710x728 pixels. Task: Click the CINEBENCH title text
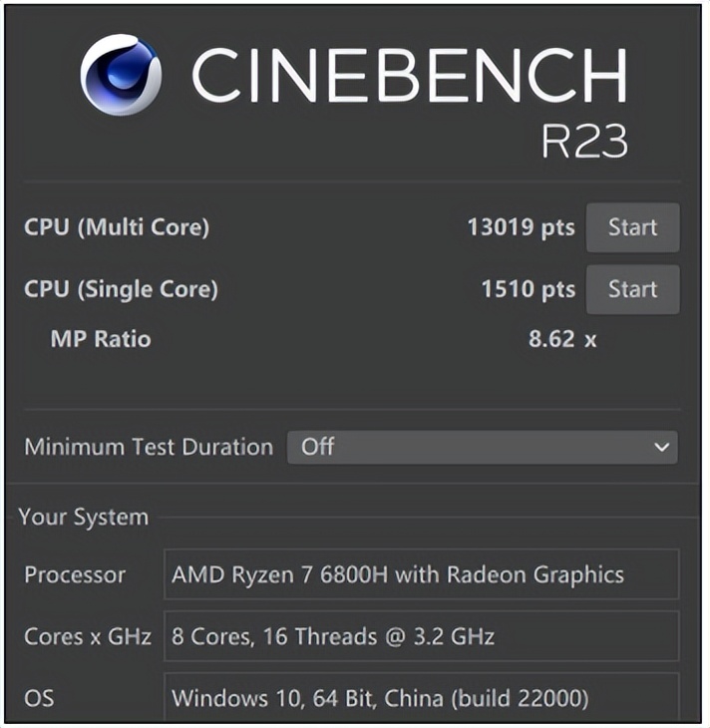click(409, 76)
